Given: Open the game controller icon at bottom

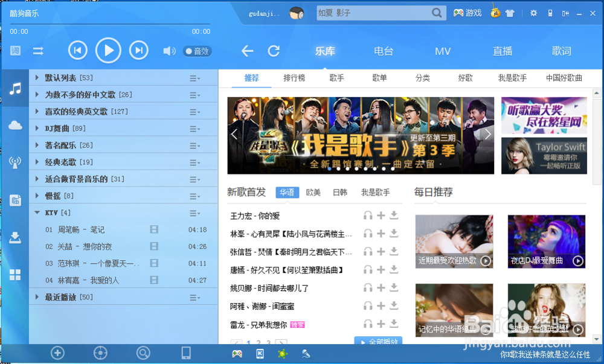Looking at the screenshot, I should coord(237,354).
